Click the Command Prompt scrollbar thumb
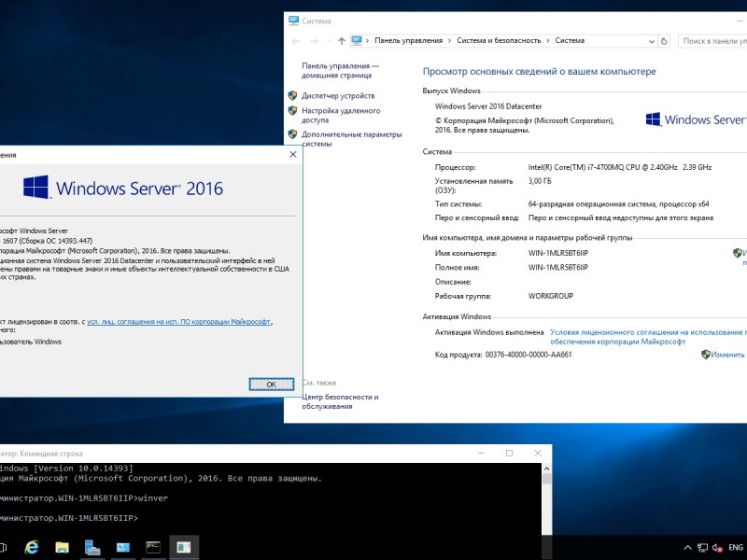The image size is (747, 560). (547, 479)
